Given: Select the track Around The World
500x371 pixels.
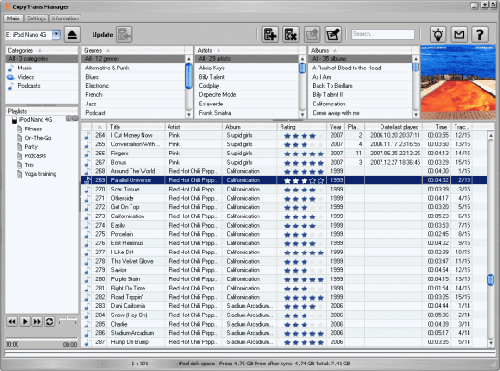Looking at the screenshot, I should [x=284, y=171].
